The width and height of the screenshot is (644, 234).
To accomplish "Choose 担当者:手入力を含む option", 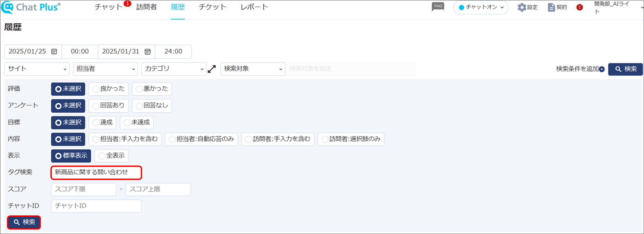I will click(125, 139).
